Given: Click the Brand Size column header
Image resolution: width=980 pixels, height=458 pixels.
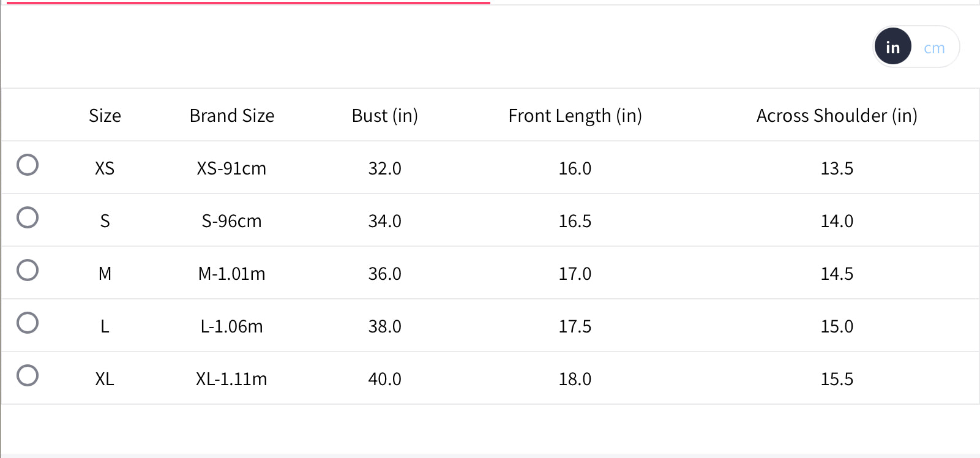Looking at the screenshot, I should (232, 116).
